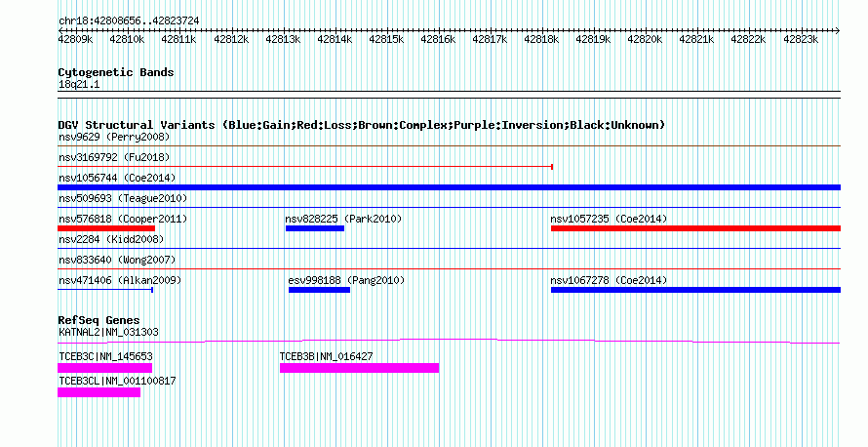This screenshot has width=868, height=447.
Task: Click the magenta TCEB3CL gene bar
Action: click(x=99, y=392)
